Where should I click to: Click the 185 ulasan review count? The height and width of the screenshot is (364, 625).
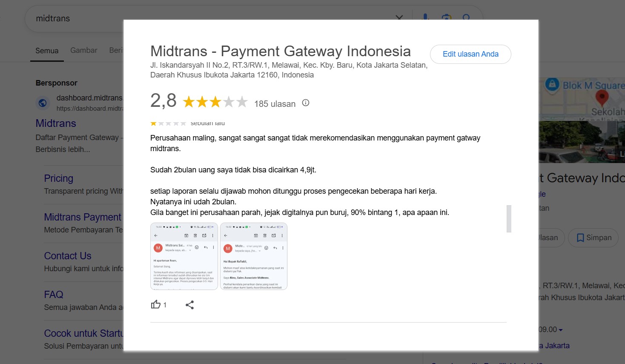click(275, 103)
